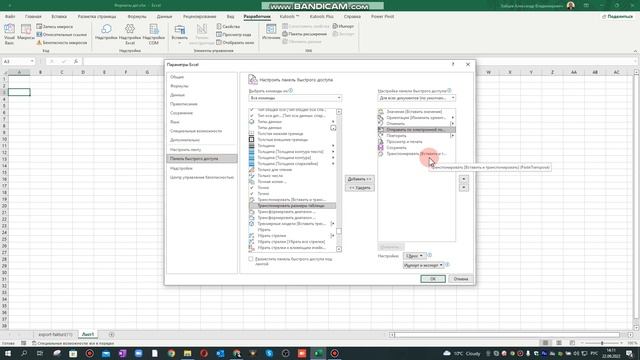Click the Добавить >> button

click(x=359, y=179)
